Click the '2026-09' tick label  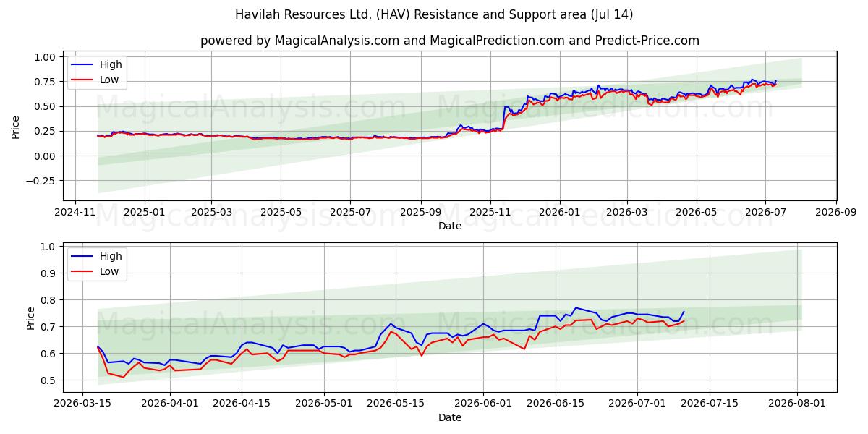(836, 212)
